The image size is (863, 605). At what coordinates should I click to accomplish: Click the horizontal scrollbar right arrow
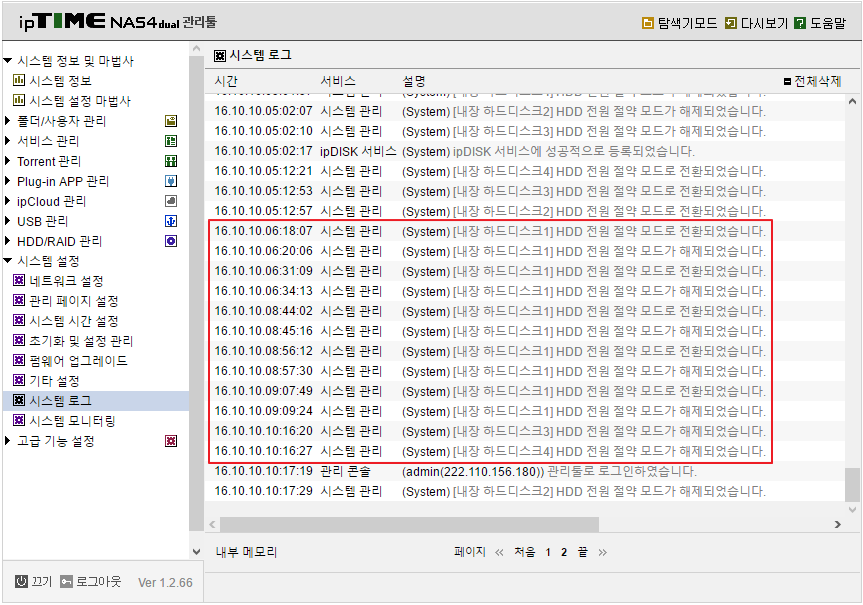[x=838, y=525]
